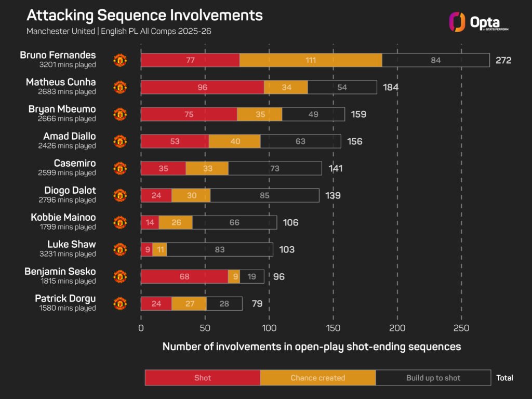
Task: Click Matheus Cunha's 96 shot bar segment
Action: 203,87
